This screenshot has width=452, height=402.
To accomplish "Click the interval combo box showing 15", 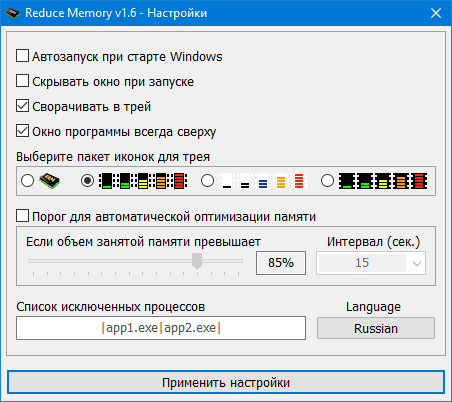I will click(371, 263).
